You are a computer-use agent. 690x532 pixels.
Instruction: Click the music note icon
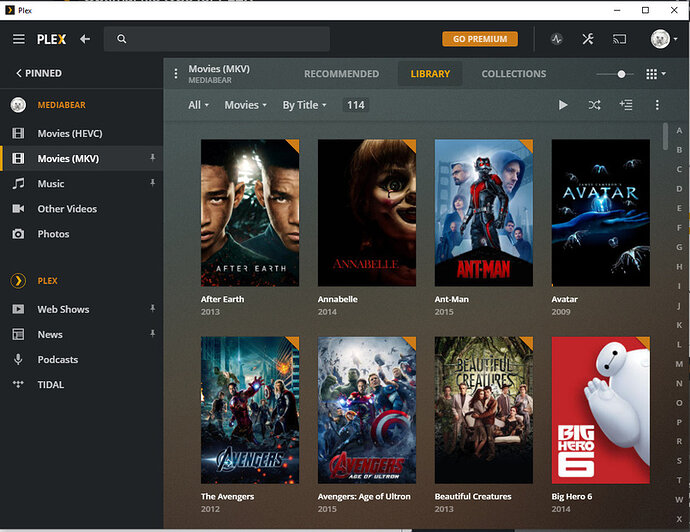[x=18, y=183]
